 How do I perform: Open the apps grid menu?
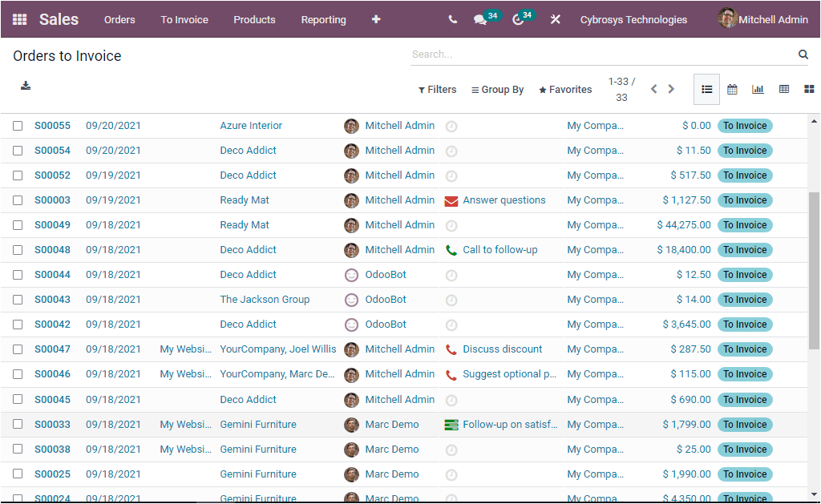tap(20, 19)
